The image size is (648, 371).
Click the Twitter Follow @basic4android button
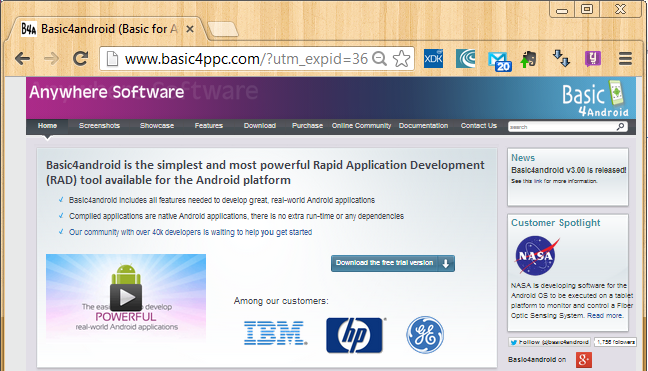click(x=550, y=342)
